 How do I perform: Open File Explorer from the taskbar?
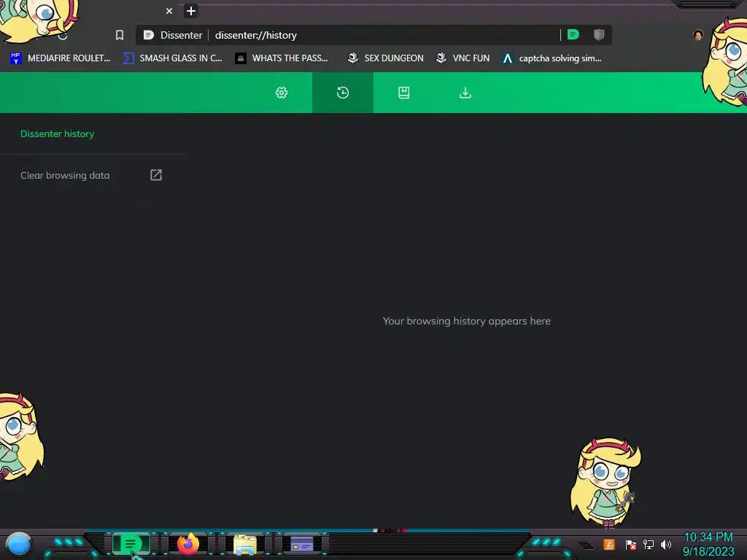pyautogui.click(x=245, y=545)
